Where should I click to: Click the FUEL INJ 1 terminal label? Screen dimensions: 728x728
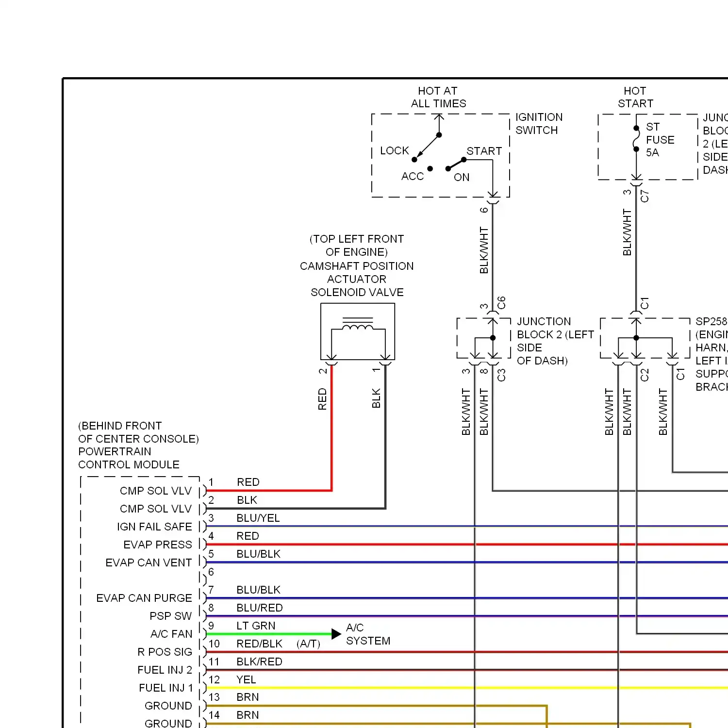click(166, 688)
